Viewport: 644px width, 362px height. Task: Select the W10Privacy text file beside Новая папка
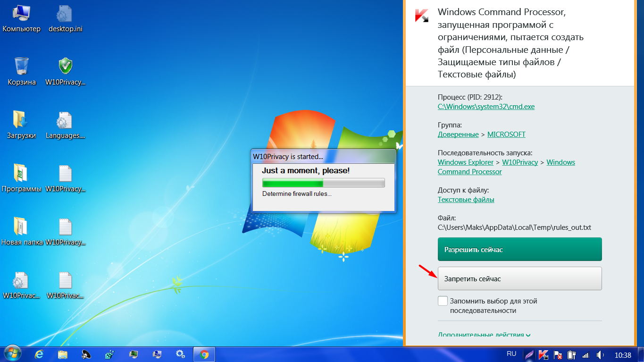(x=65, y=232)
